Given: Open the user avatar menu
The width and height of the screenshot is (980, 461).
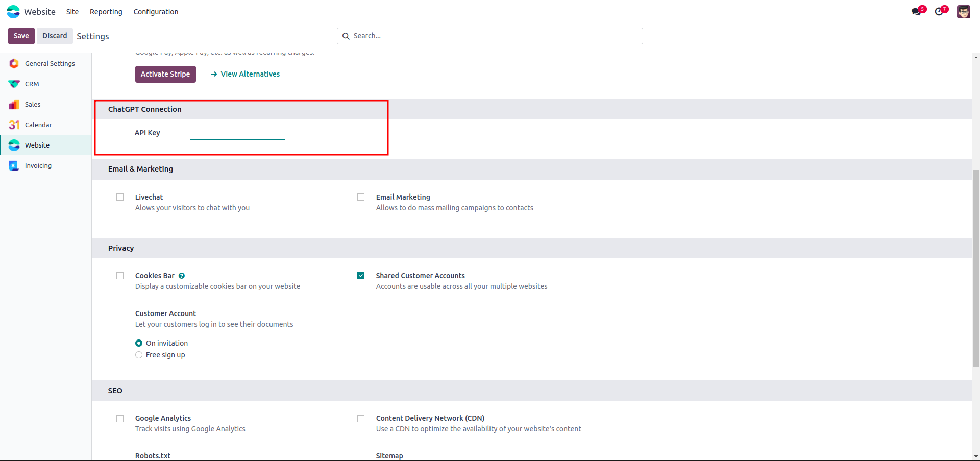Looking at the screenshot, I should [x=963, y=12].
